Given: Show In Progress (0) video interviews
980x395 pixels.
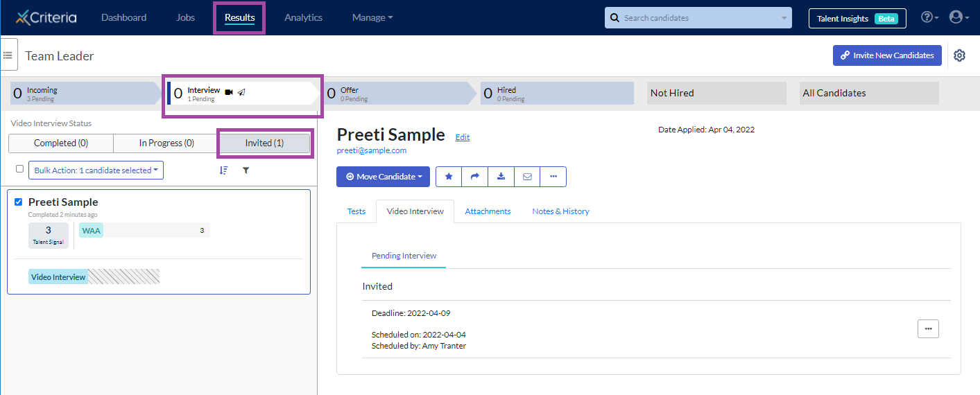Looking at the screenshot, I should pyautogui.click(x=166, y=143).
